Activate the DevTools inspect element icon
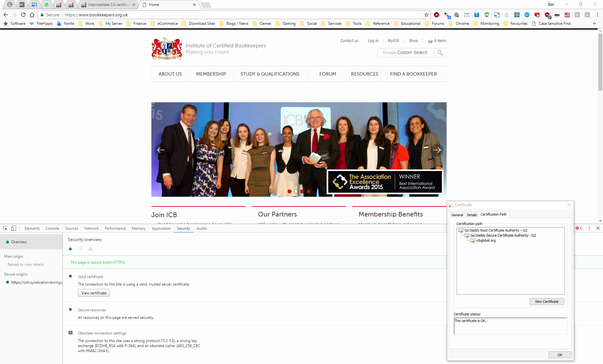Image resolution: width=603 pixels, height=364 pixels. pos(5,228)
